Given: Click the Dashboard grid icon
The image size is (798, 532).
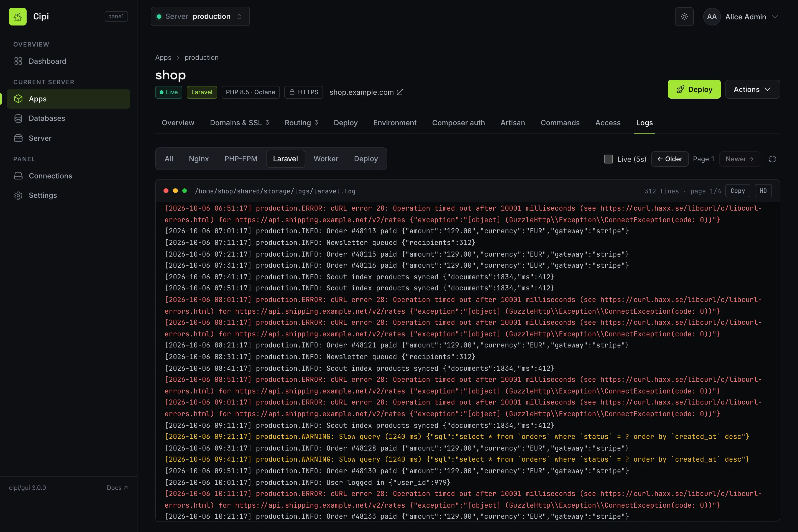Looking at the screenshot, I should [x=18, y=61].
